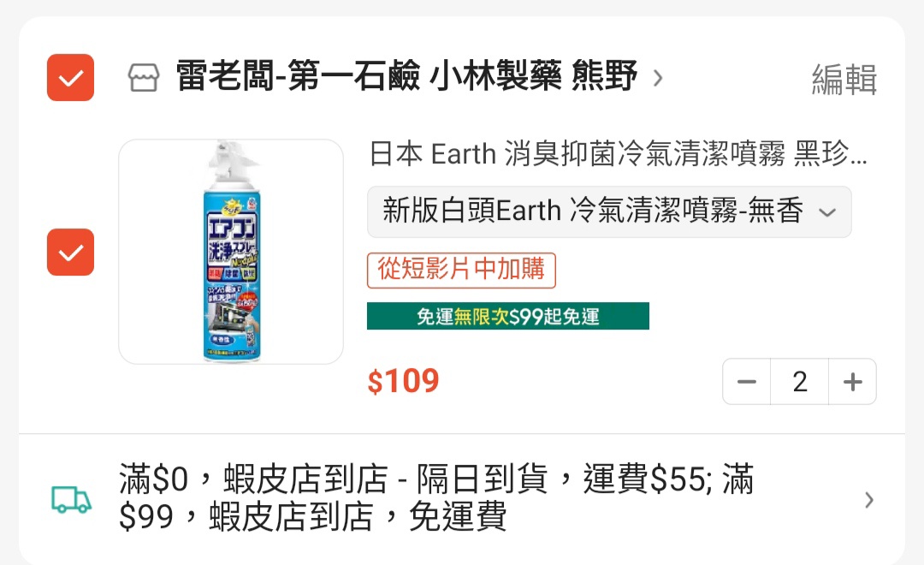Tap the red $109 price

coord(404,381)
